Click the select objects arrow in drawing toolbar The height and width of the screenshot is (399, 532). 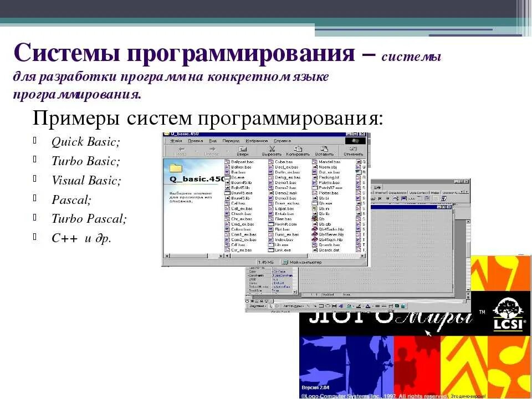click(271, 306)
